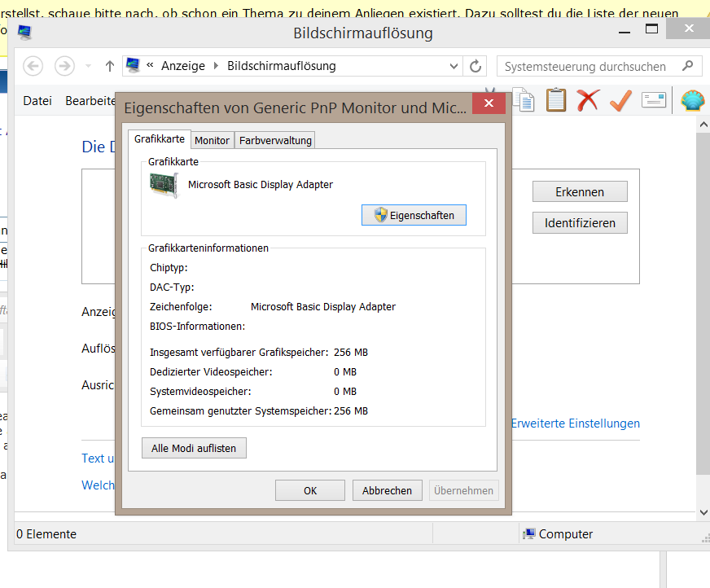
Task: Click the Identifizieren button
Action: [580, 223]
